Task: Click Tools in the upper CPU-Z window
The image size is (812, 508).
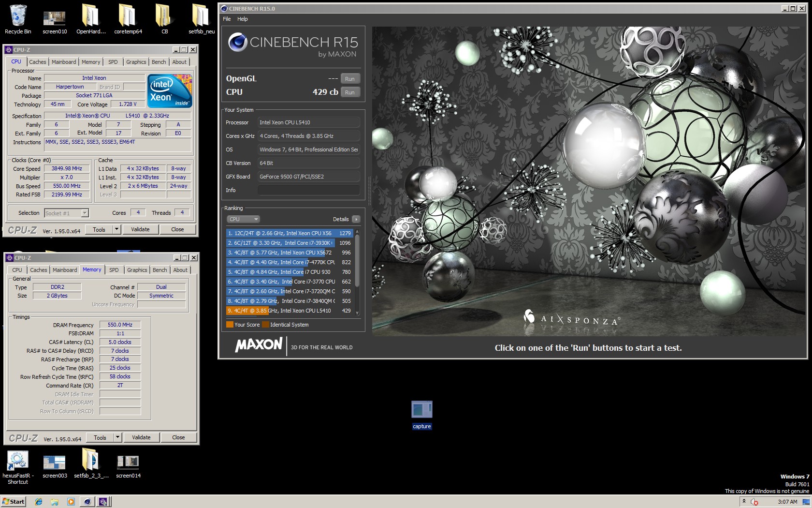Action: point(99,229)
